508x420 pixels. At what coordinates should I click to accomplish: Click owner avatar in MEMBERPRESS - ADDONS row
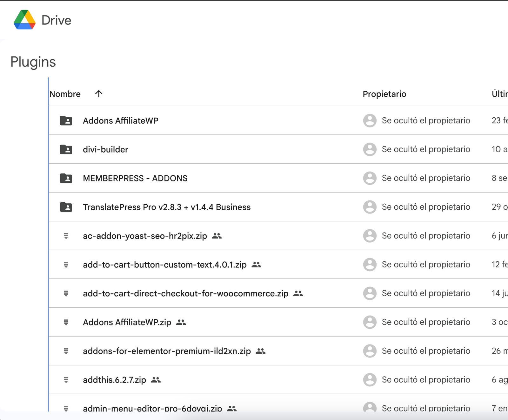click(370, 178)
